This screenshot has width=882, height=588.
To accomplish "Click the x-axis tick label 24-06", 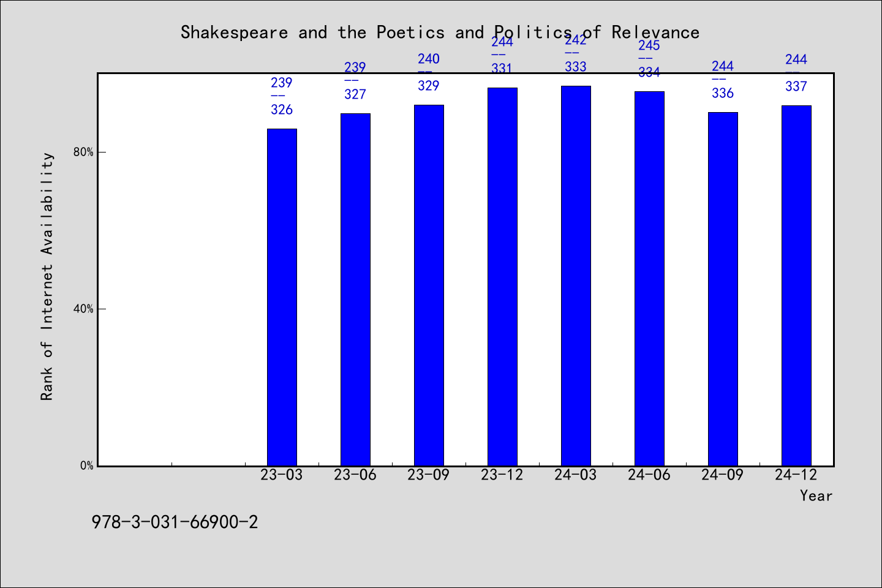I will pyautogui.click(x=649, y=475).
